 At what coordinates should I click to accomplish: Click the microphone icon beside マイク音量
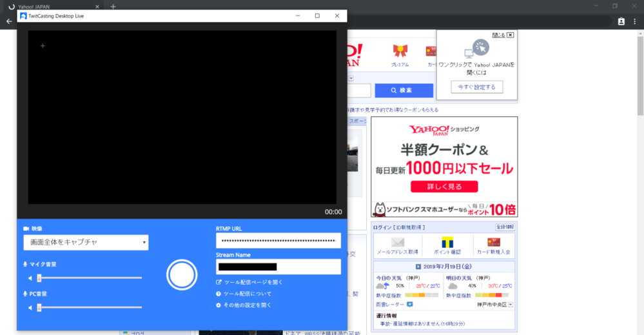pos(25,264)
